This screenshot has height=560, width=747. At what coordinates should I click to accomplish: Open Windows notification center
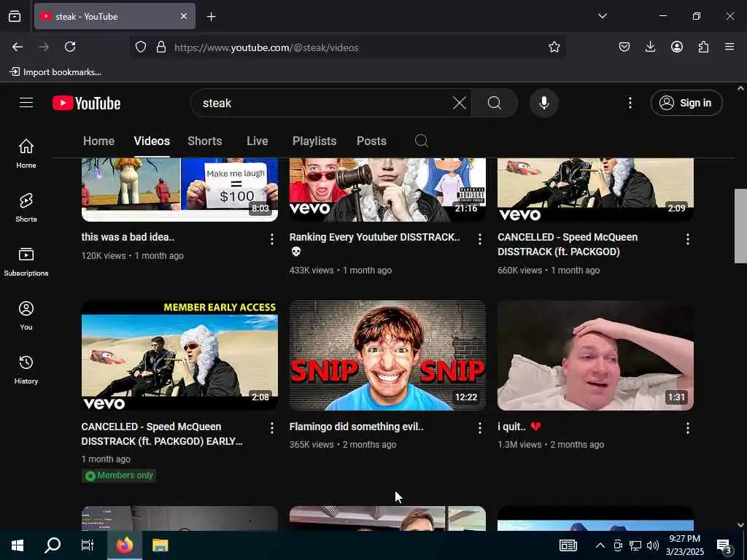point(724,545)
